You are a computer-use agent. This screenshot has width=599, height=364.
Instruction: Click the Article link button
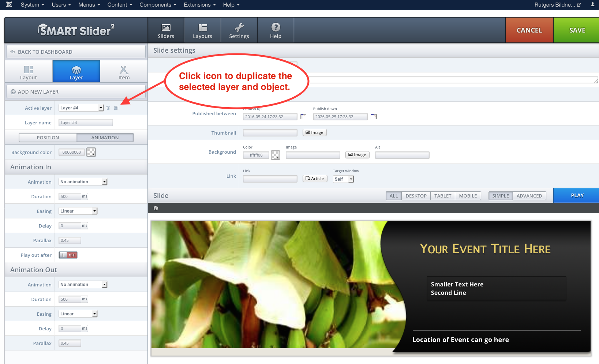pos(315,179)
